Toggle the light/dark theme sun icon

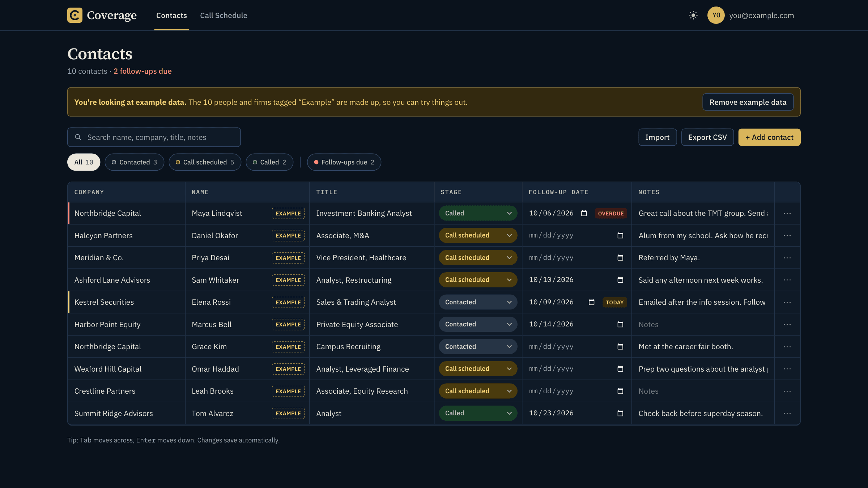693,15
